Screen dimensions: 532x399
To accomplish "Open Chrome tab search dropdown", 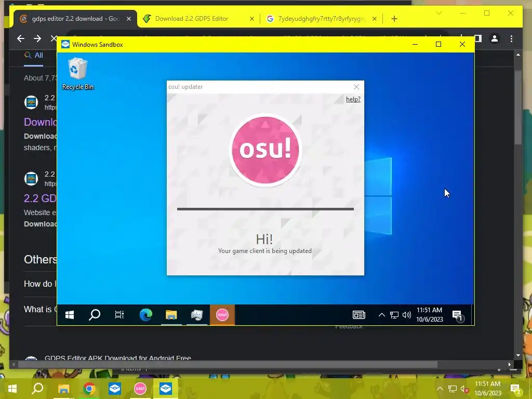I will pyautogui.click(x=438, y=13).
